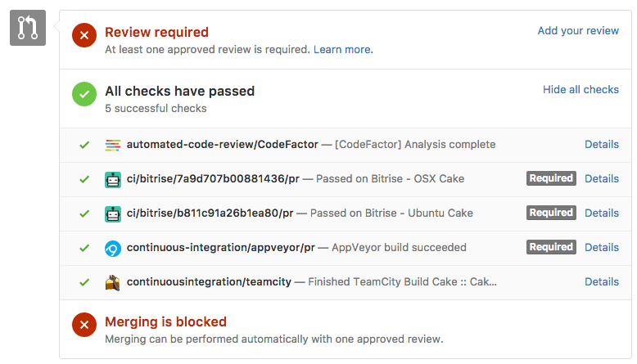Click the red X next to Review required
Image resolution: width=637 pixels, height=364 pixels.
84,35
